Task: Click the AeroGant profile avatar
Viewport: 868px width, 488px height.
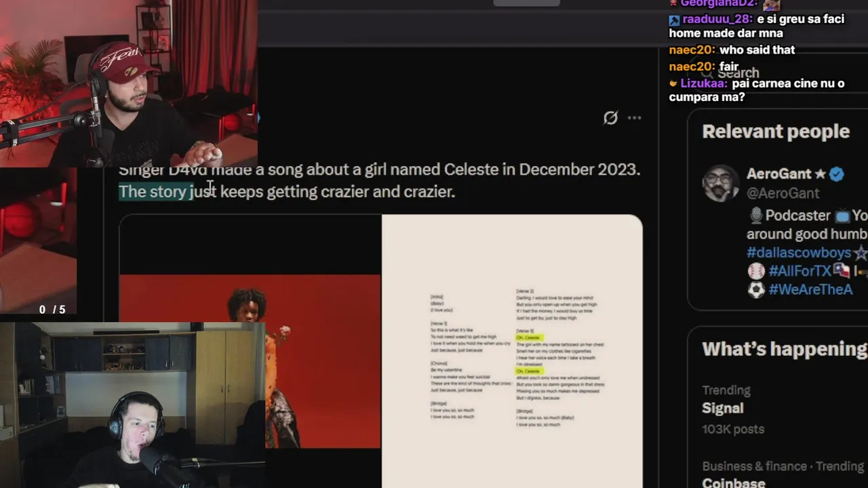Action: coord(720,183)
